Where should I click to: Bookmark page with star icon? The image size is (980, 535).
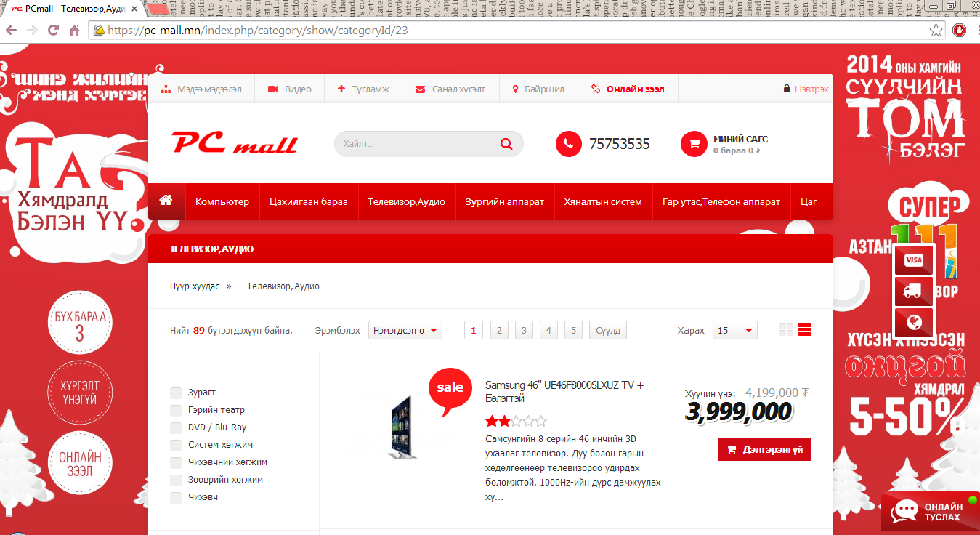click(936, 31)
